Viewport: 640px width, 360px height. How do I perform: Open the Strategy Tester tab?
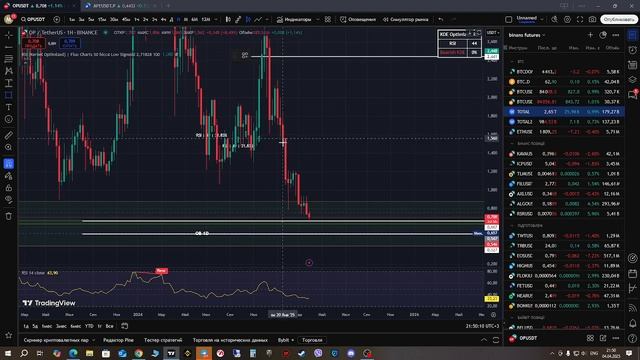(x=163, y=340)
